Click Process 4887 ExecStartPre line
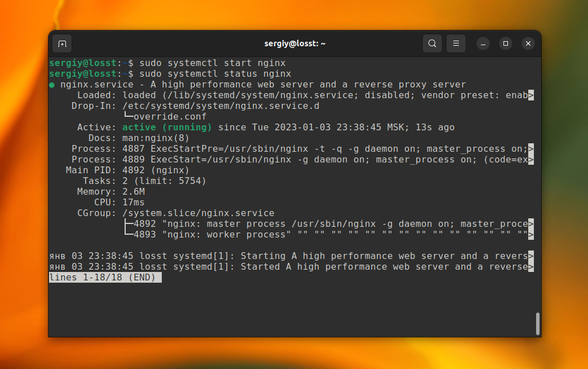588x369 pixels. tap(303, 148)
